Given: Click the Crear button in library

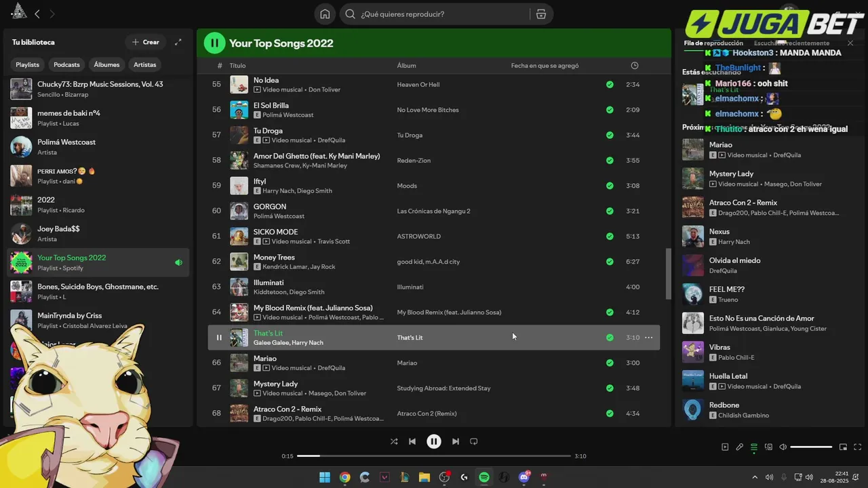Looking at the screenshot, I should [146, 42].
